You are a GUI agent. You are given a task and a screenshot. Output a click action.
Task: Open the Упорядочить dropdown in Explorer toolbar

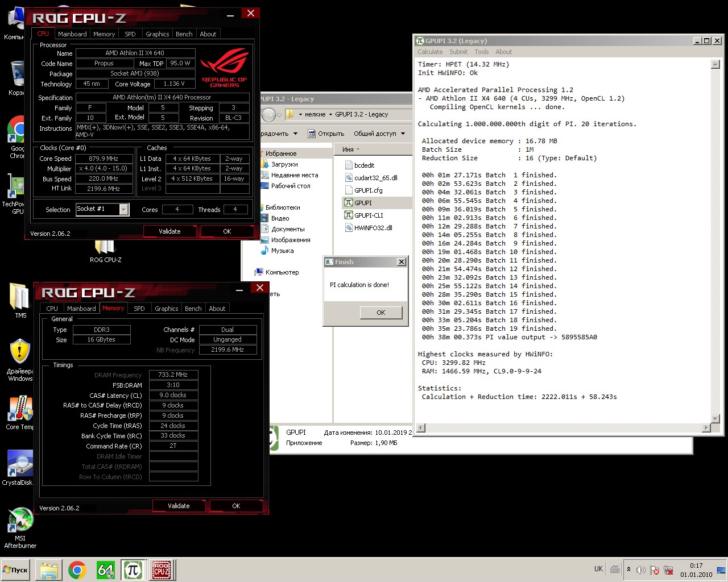pos(279,134)
